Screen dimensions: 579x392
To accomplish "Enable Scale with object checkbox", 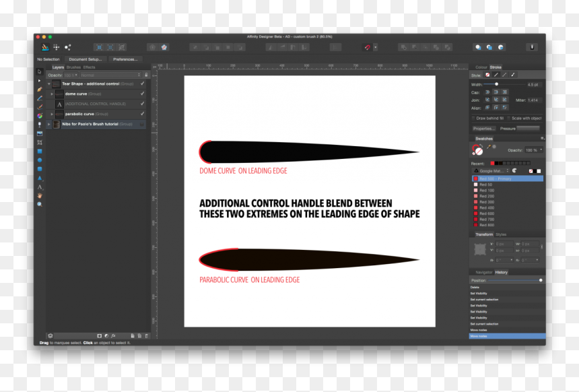I will 508,119.
